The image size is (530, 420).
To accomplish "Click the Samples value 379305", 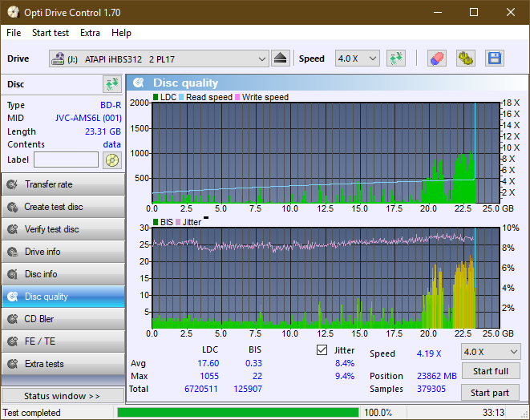I will click(x=431, y=389).
